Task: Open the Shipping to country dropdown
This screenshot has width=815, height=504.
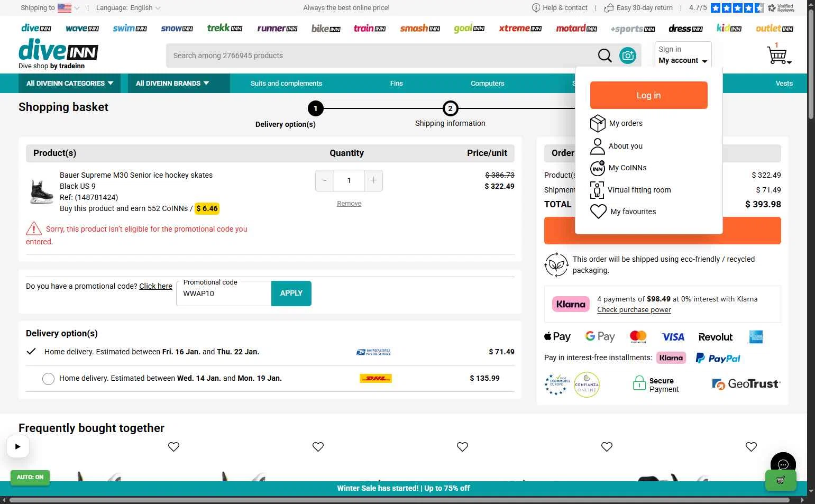Action: (50, 8)
